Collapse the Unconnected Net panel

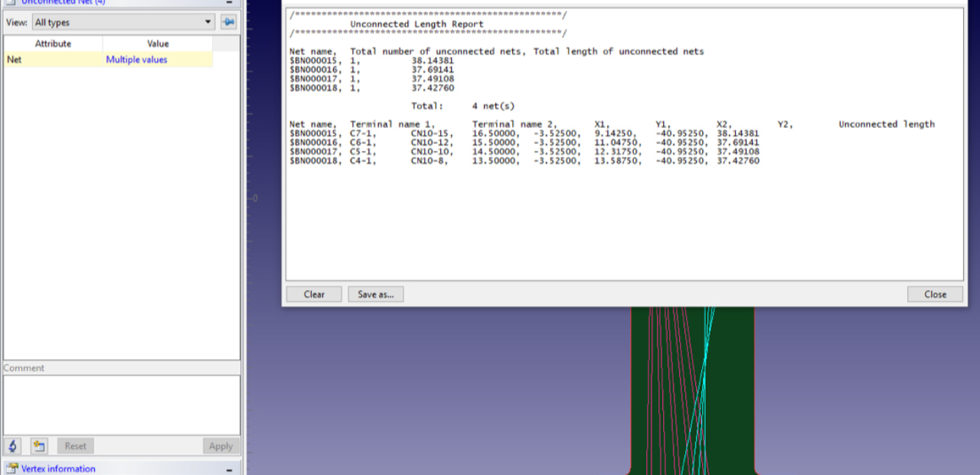point(228,2)
